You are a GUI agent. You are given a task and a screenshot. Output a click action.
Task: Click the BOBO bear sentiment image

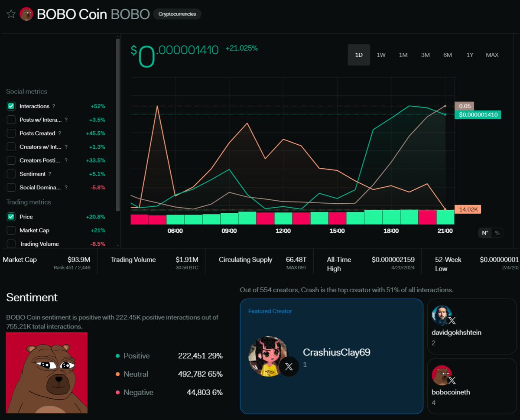47,373
